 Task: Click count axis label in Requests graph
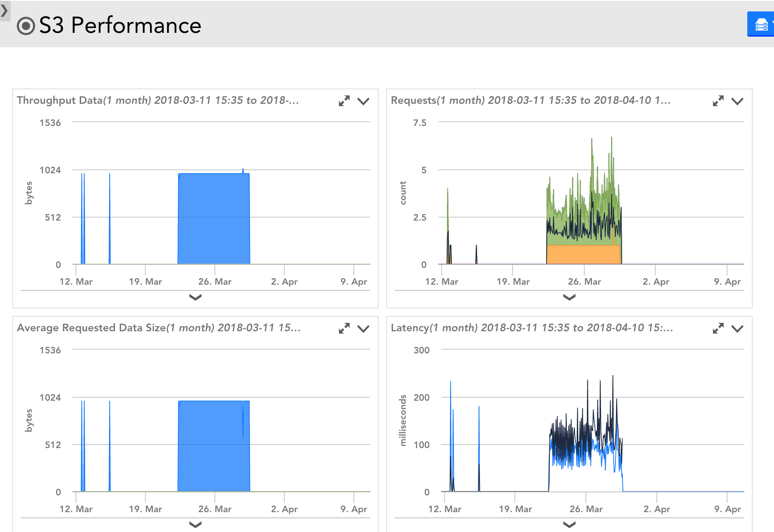403,193
